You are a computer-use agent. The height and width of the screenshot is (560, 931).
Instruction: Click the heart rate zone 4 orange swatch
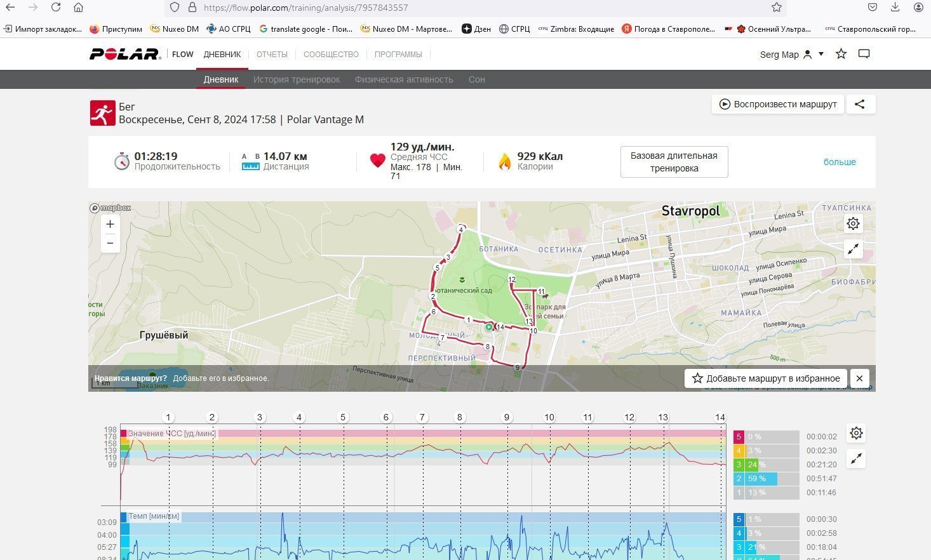(739, 451)
